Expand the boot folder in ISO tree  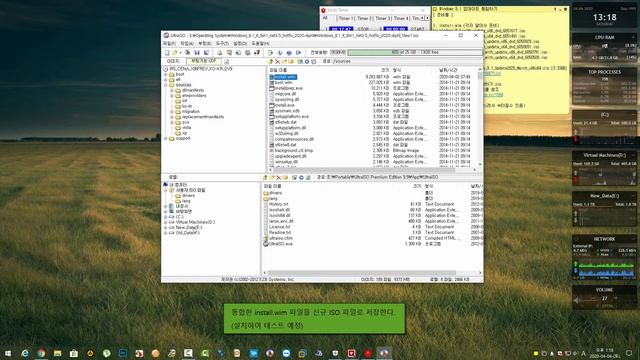click(x=166, y=74)
